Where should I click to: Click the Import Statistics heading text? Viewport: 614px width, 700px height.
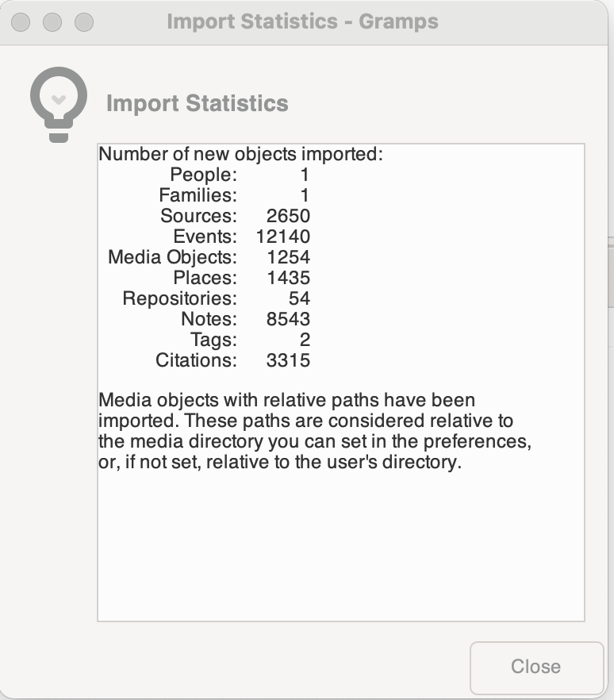pos(197,103)
